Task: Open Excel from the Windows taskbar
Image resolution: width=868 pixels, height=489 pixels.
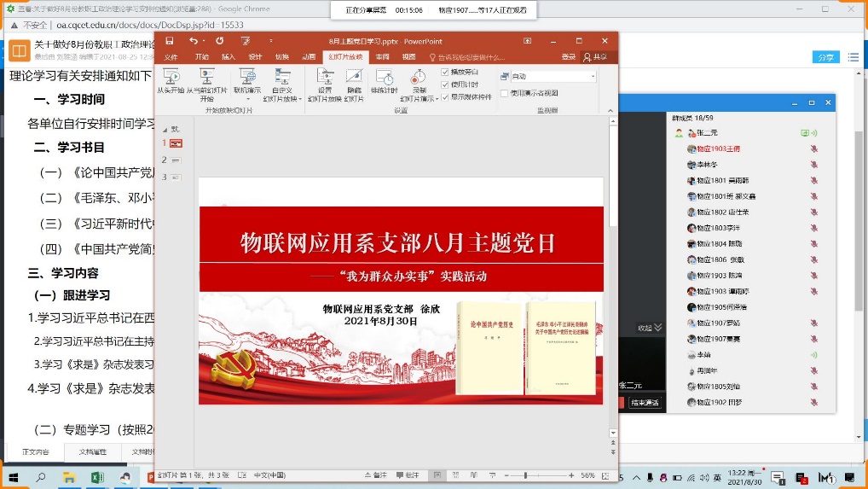Action: [97, 478]
